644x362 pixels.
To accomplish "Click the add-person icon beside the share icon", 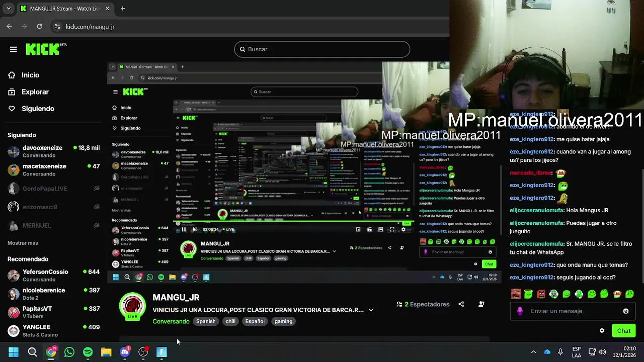I will pos(481,304).
